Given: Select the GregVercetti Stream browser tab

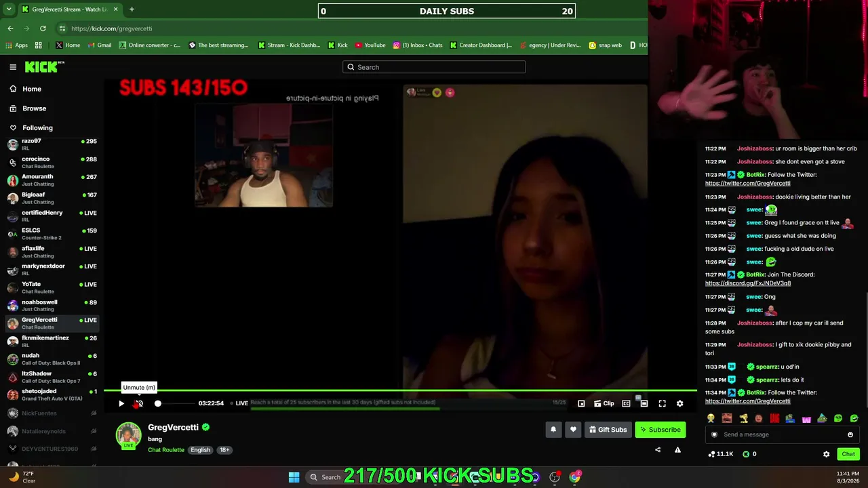Looking at the screenshot, I should (x=70, y=9).
